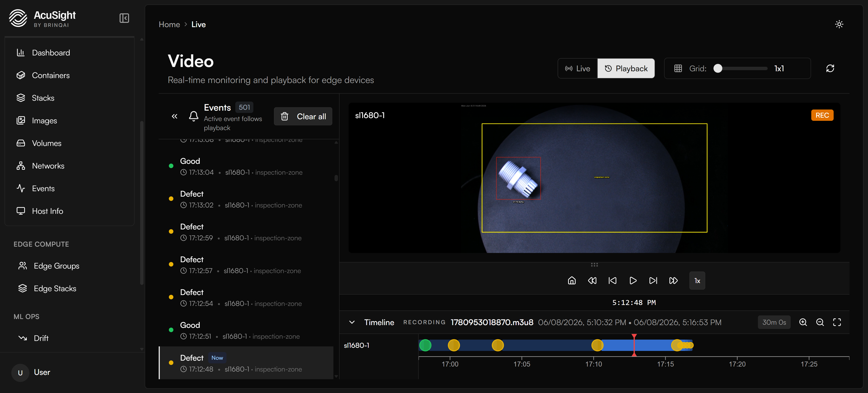The image size is (868, 393).
Task: Open Drift under ML Ops
Action: click(69, 338)
